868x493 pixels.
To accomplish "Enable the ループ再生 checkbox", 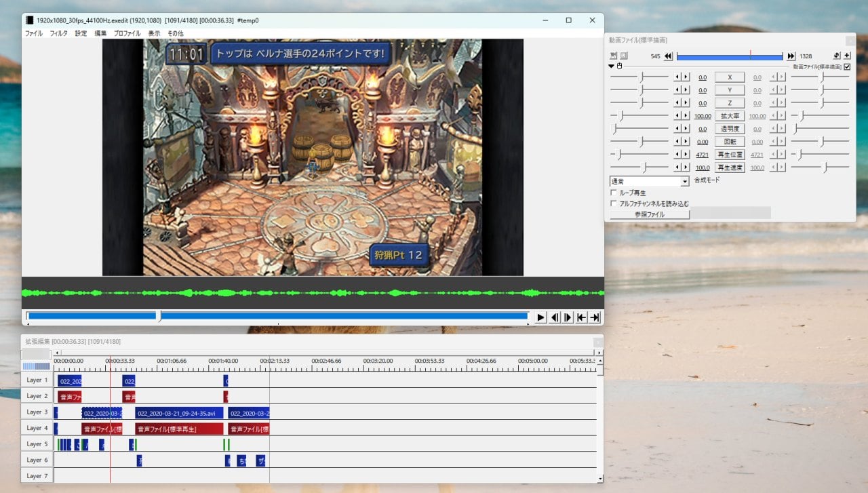I will [614, 193].
